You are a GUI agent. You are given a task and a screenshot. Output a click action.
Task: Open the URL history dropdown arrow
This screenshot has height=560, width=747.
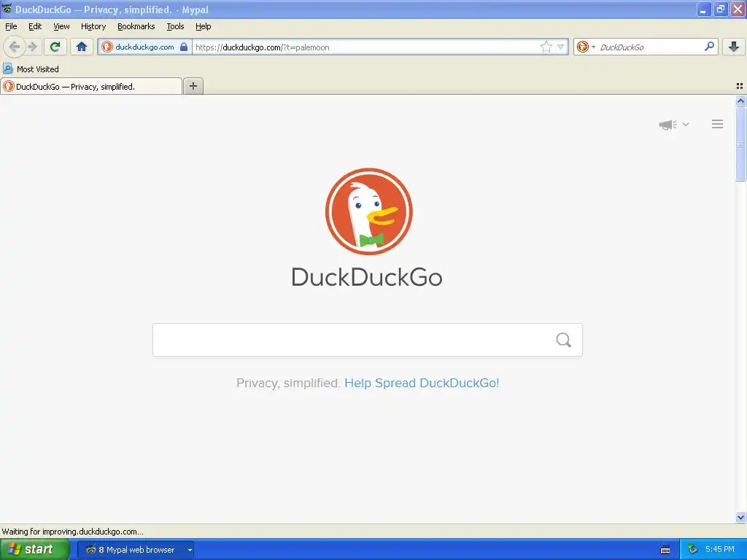(561, 47)
